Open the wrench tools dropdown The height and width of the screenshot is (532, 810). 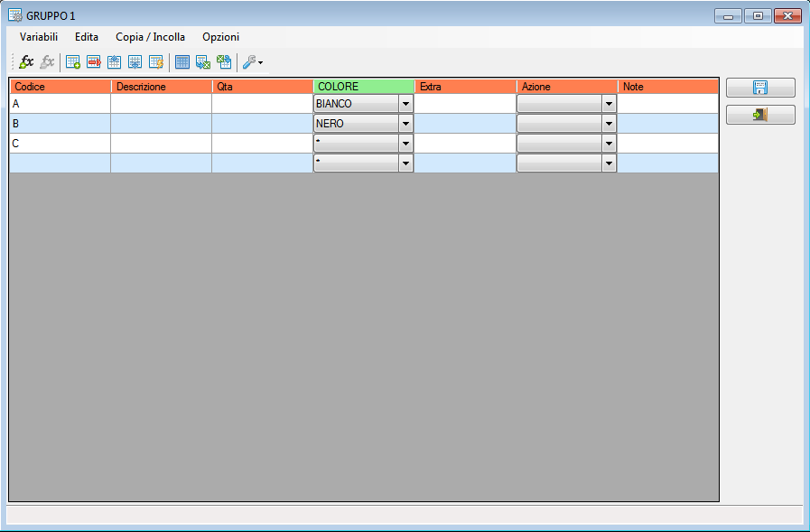pyautogui.click(x=253, y=62)
